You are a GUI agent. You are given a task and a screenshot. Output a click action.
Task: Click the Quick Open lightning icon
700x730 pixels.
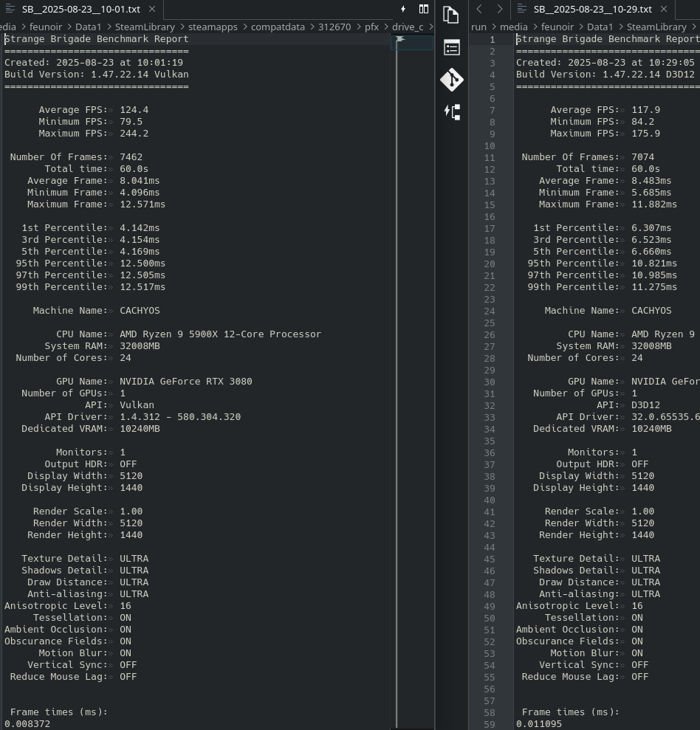[403, 9]
